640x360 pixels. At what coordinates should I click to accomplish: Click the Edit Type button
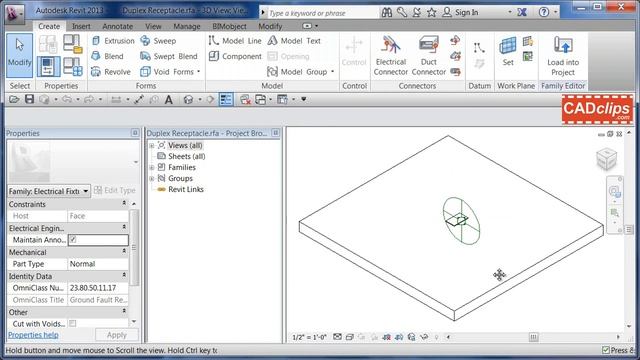[x=115, y=191]
